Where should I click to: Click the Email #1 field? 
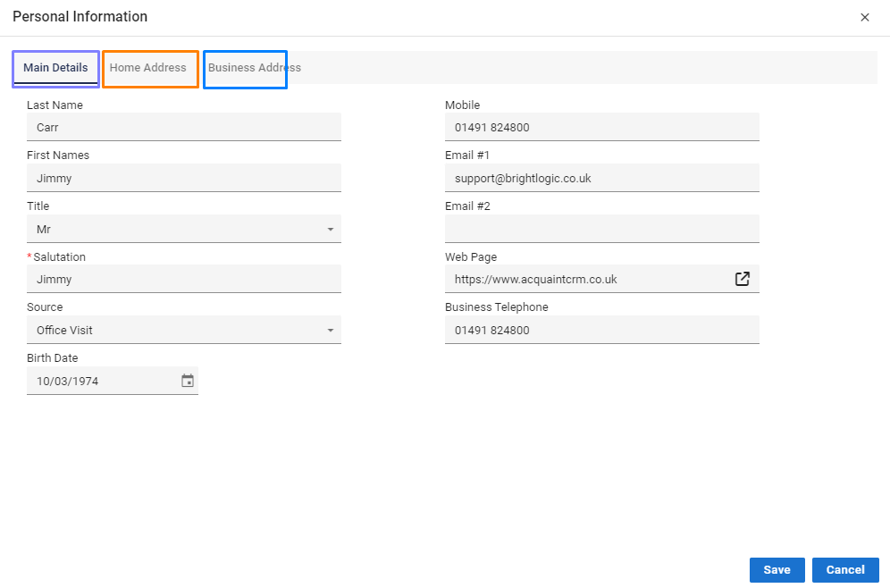point(601,178)
